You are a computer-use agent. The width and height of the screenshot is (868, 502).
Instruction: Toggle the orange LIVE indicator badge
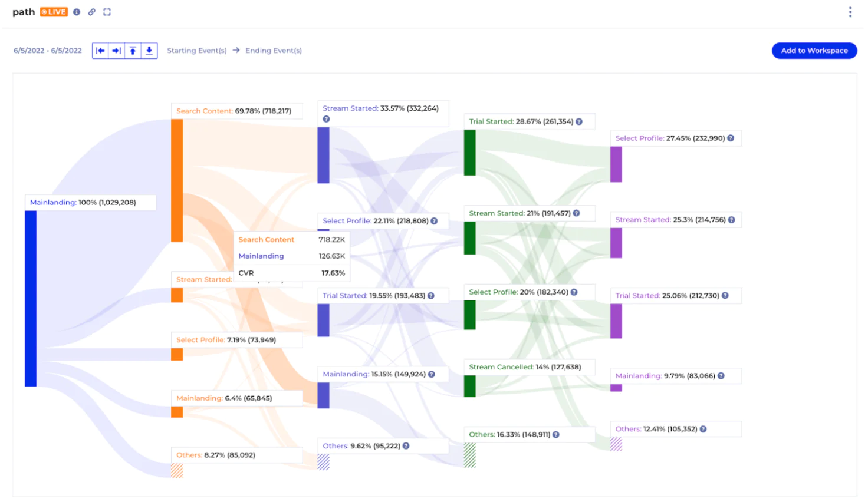pyautogui.click(x=54, y=12)
